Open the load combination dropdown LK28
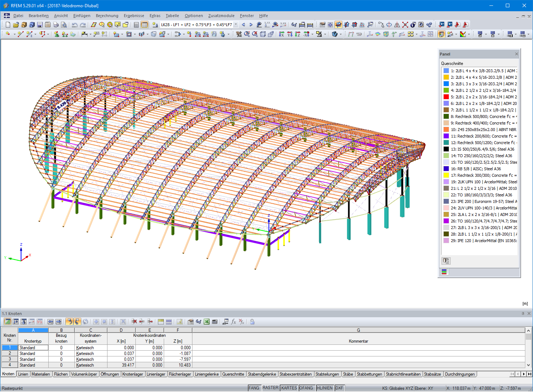Image resolution: width=533 pixels, height=392 pixels. (x=235, y=25)
